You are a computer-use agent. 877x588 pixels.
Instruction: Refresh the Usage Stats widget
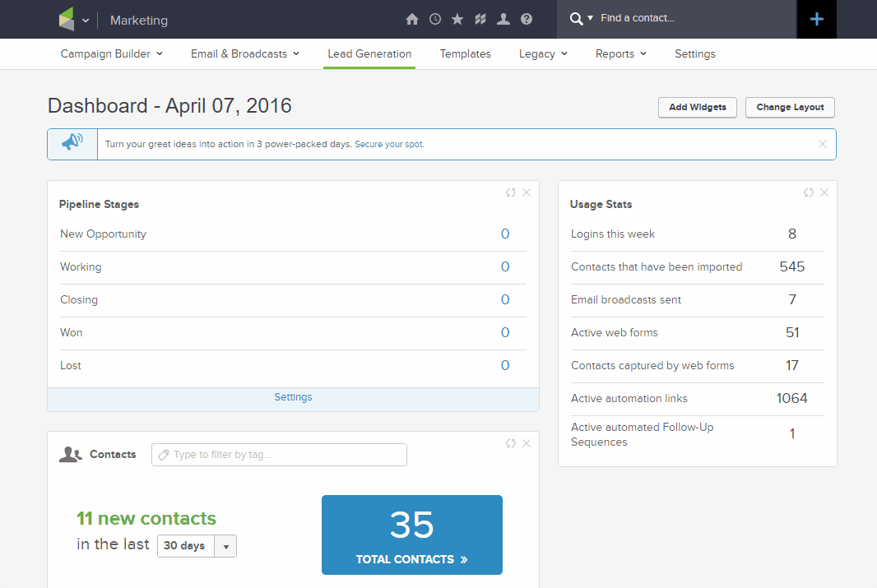tap(808, 192)
